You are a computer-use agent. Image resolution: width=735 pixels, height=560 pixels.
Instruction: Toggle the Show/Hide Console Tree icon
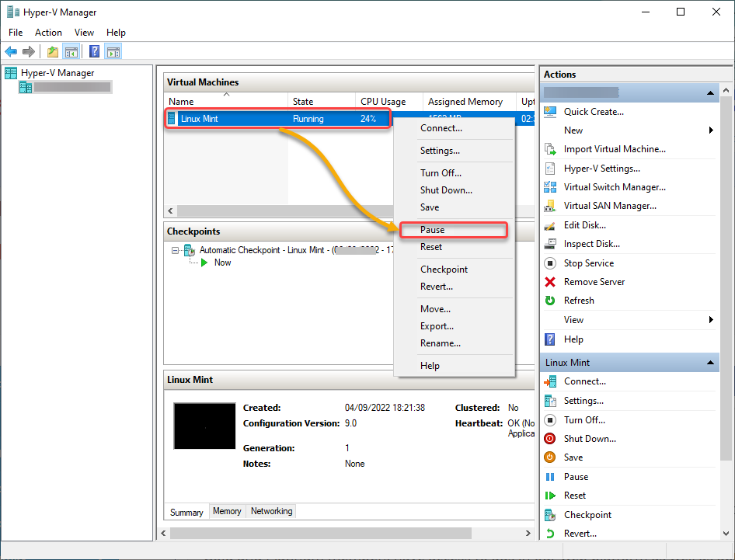71,51
